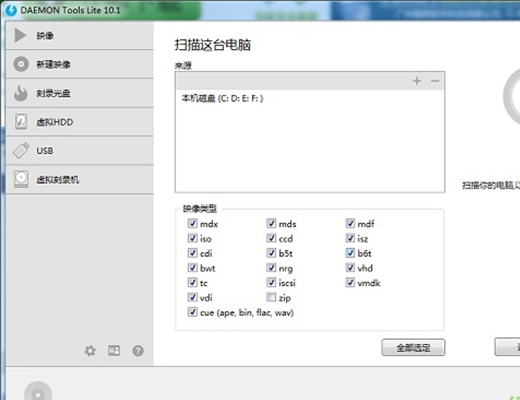The height and width of the screenshot is (400, 520).
Task: Click the license card icon beside the gear
Action: [x=114, y=351]
